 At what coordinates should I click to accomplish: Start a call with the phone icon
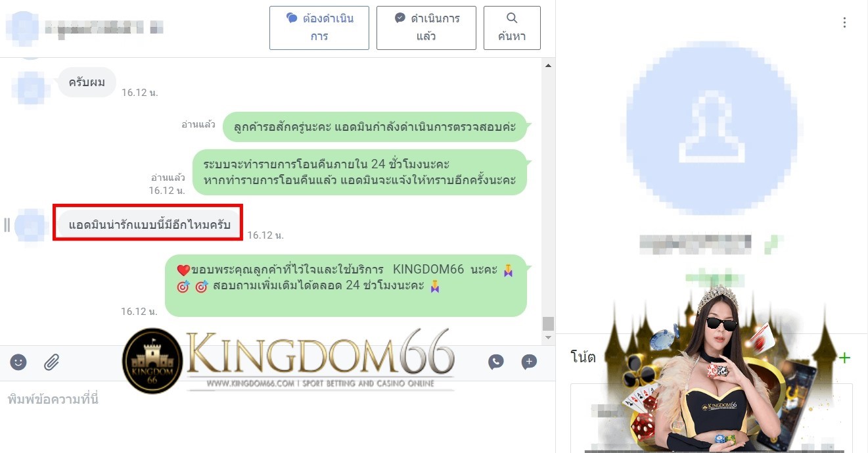coord(496,362)
